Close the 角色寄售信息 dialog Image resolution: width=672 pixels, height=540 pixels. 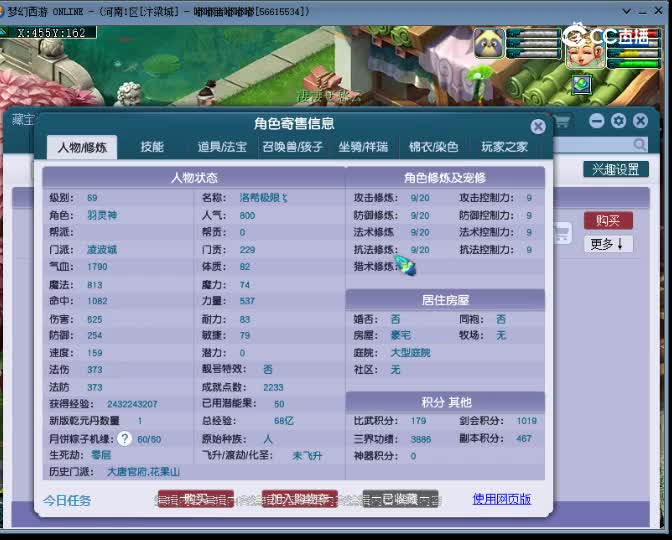tap(538, 126)
